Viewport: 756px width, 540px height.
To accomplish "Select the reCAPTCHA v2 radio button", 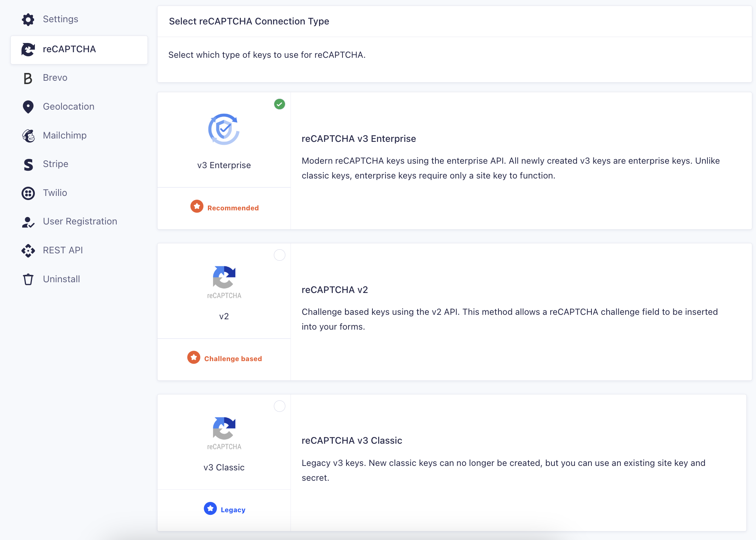I will pos(279,255).
